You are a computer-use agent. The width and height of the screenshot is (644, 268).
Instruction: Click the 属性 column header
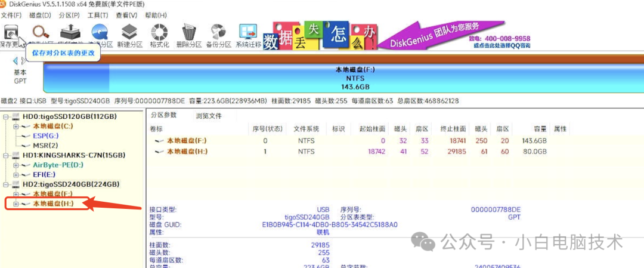click(560, 129)
